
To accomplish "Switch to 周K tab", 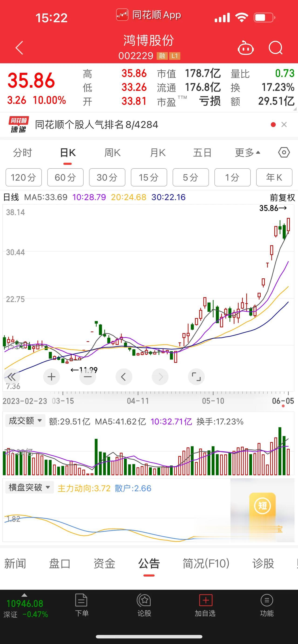I will [112, 153].
